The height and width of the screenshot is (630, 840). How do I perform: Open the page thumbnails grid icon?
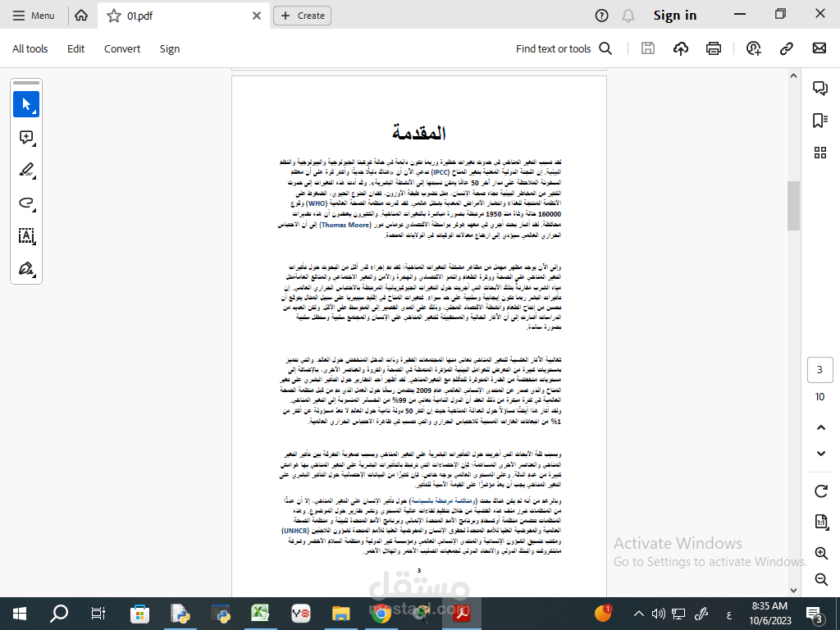[x=819, y=153]
